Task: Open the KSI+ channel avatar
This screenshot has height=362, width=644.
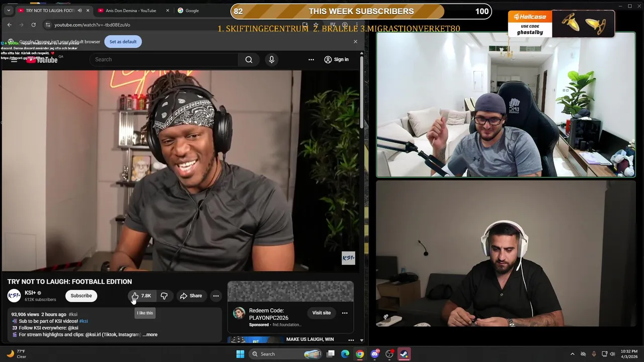Action: [x=14, y=296]
